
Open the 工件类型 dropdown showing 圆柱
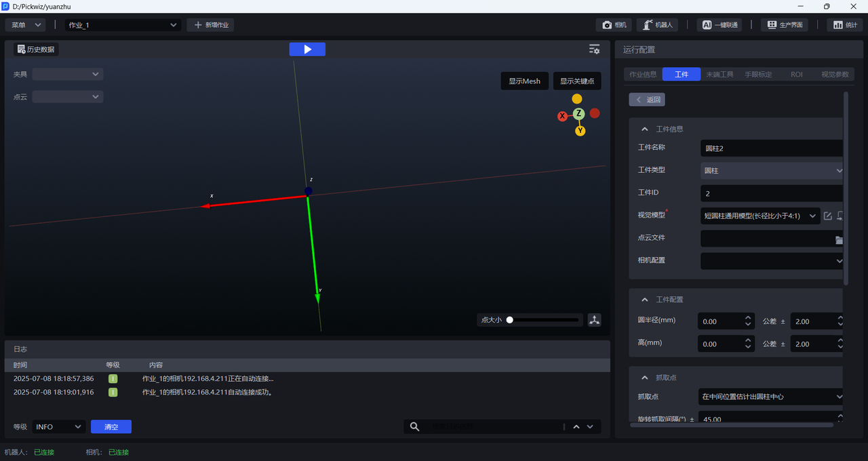pyautogui.click(x=772, y=171)
